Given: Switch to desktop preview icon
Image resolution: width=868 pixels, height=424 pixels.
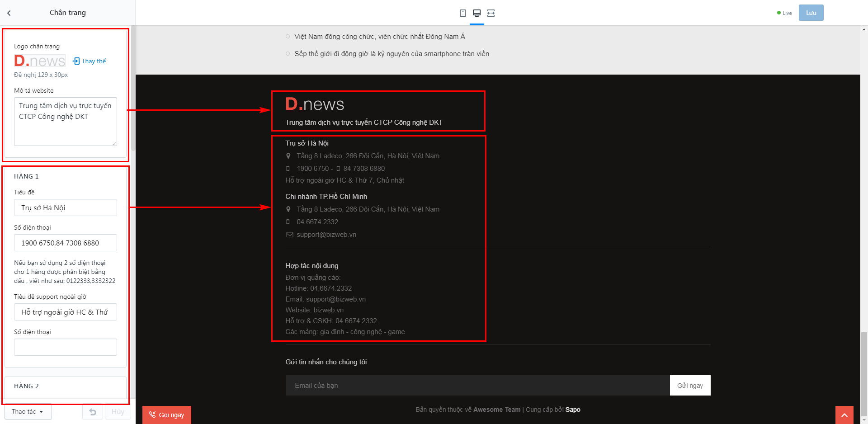Looking at the screenshot, I should pyautogui.click(x=477, y=13).
